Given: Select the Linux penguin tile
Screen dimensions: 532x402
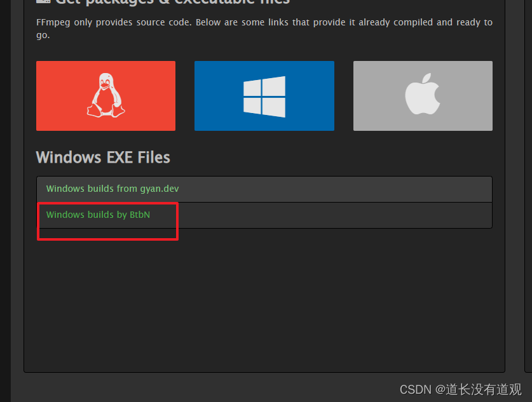Looking at the screenshot, I should pos(106,96).
